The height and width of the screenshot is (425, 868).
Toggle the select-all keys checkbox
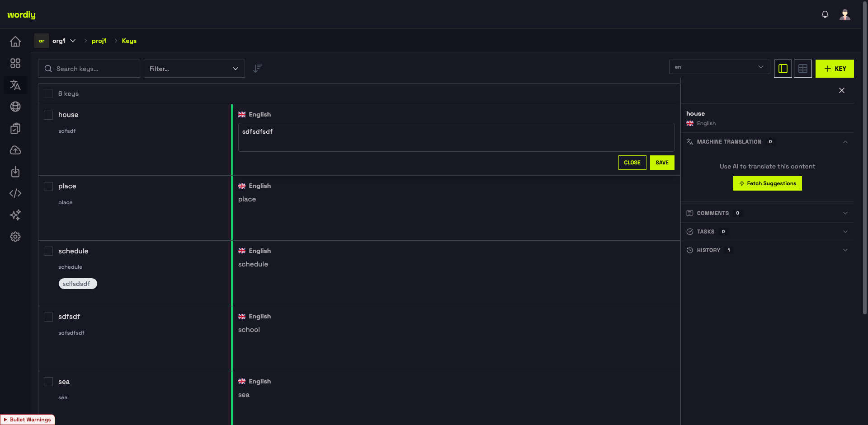click(48, 93)
